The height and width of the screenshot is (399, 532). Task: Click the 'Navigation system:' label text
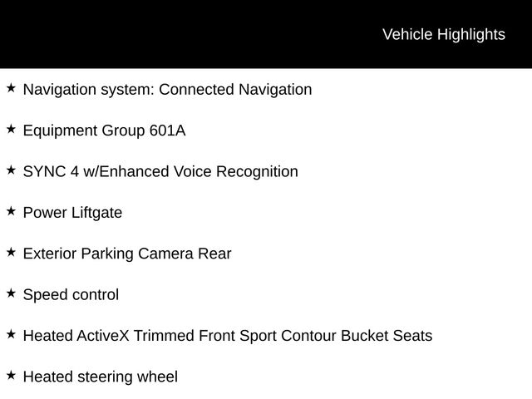point(88,90)
